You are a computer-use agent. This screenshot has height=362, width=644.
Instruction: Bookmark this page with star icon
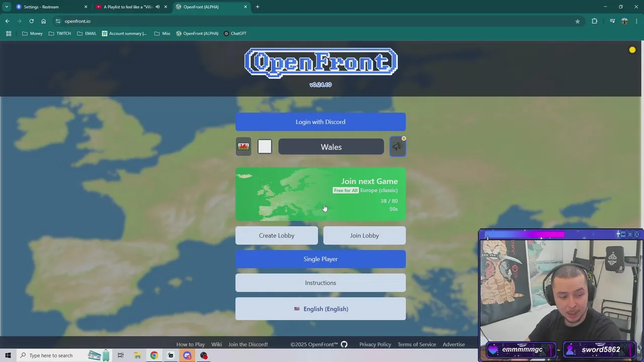pyautogui.click(x=578, y=21)
